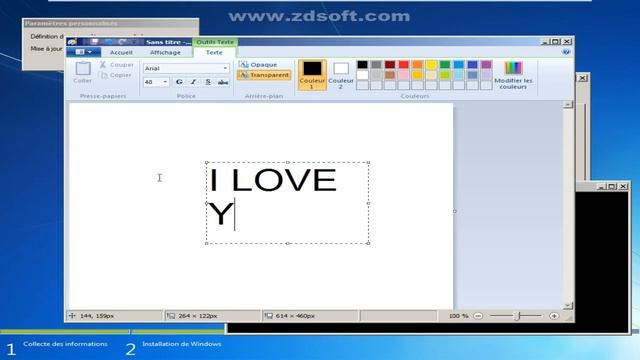Click the Couper scissors button
The width and height of the screenshot is (640, 360).
(117, 64)
